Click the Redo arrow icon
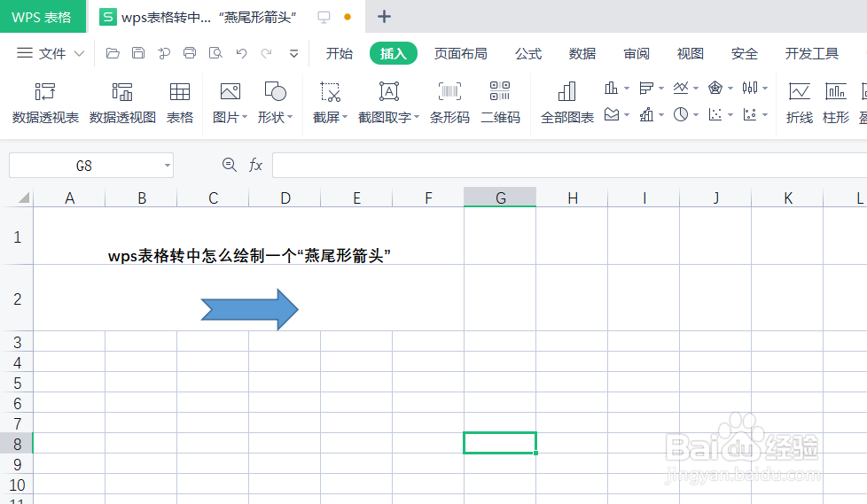The height and width of the screenshot is (504, 867). [267, 53]
